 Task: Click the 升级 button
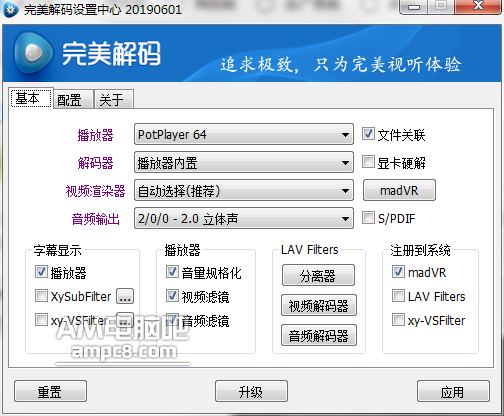point(251,391)
